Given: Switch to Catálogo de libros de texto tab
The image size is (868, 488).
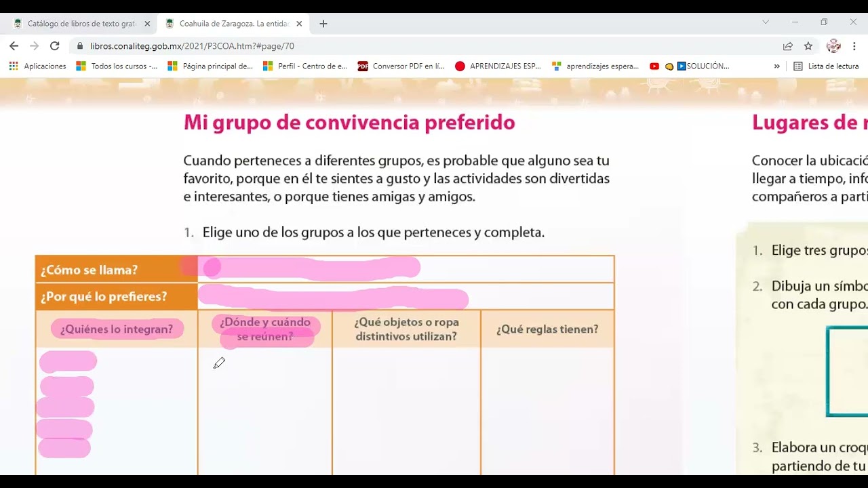Looking at the screenshot, I should [x=80, y=24].
